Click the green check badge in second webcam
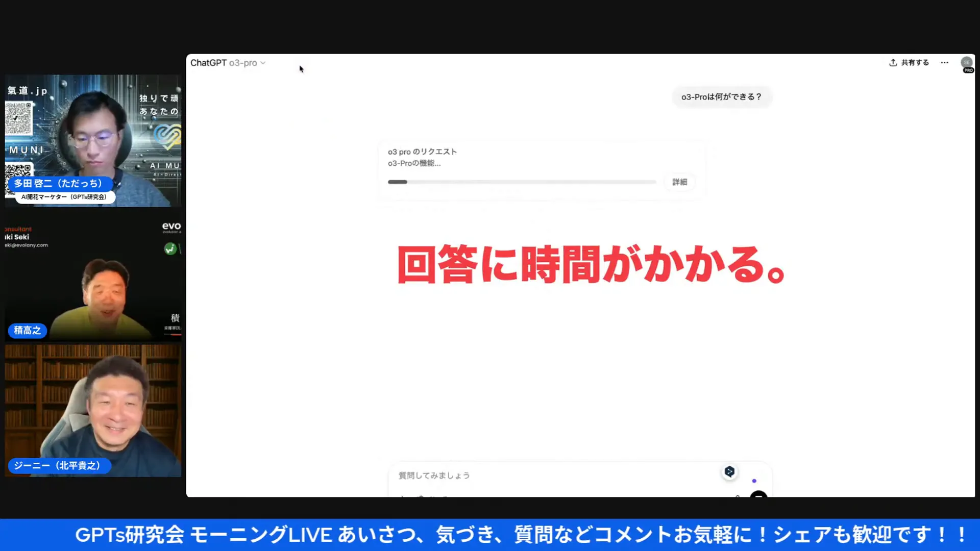 170,249
